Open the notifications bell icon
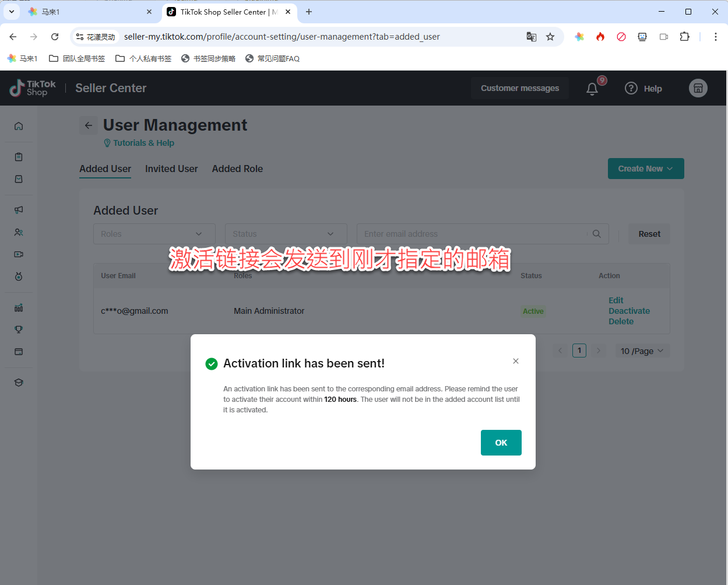The height and width of the screenshot is (585, 728). [x=592, y=89]
